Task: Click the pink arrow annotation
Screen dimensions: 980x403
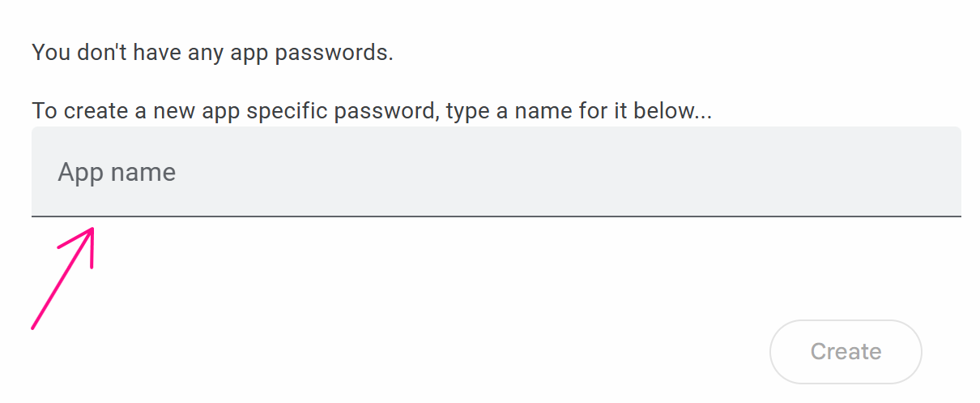Action: click(63, 277)
